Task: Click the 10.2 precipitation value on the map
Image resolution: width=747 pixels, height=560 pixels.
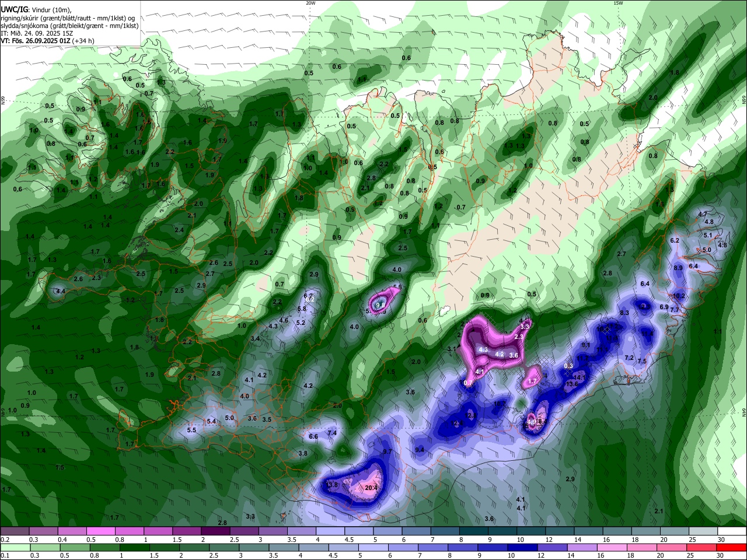Action: [x=679, y=296]
